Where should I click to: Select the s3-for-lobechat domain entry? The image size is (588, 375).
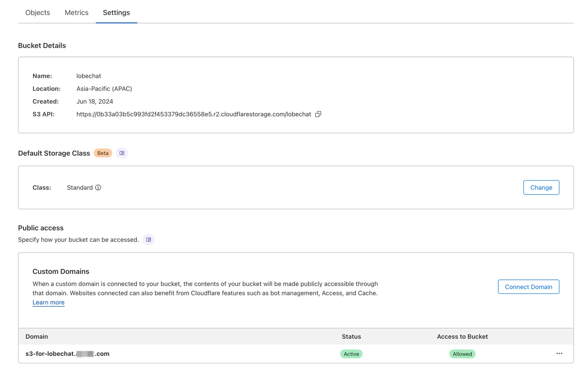pos(67,354)
